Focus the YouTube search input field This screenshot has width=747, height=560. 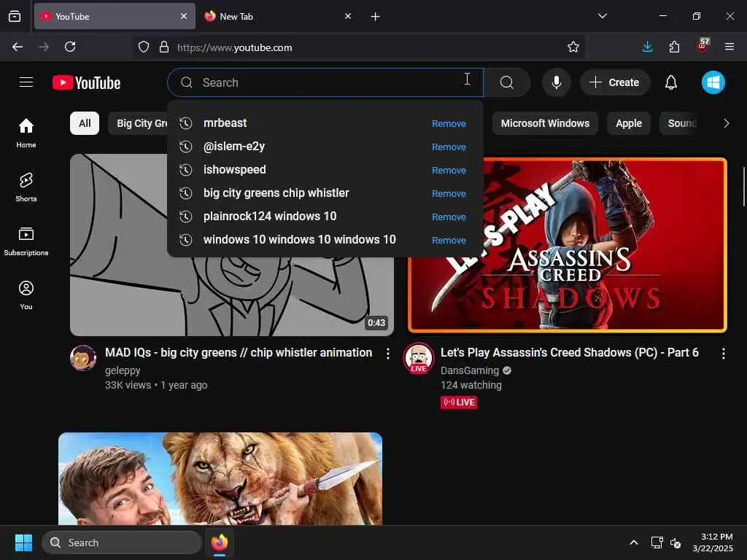325,82
